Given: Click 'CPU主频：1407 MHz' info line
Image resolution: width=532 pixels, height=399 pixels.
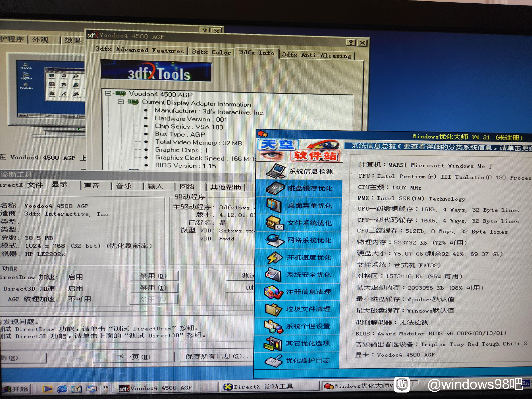Looking at the screenshot, I should [x=389, y=187].
